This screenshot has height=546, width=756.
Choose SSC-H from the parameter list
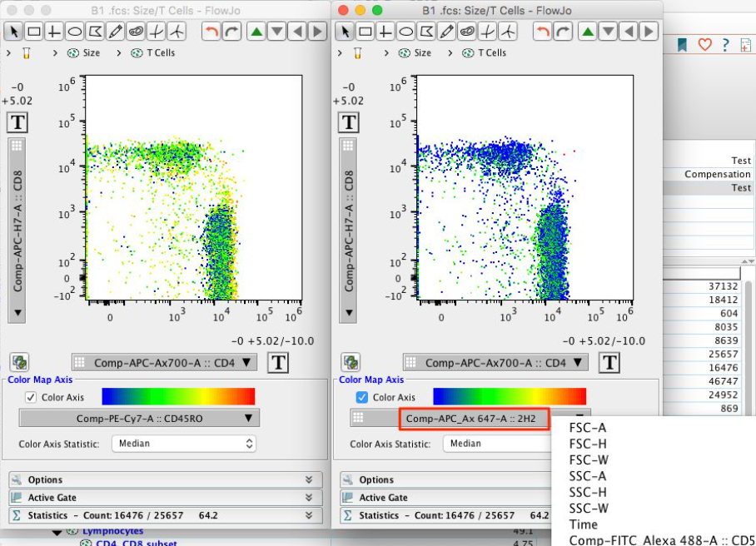tap(587, 492)
